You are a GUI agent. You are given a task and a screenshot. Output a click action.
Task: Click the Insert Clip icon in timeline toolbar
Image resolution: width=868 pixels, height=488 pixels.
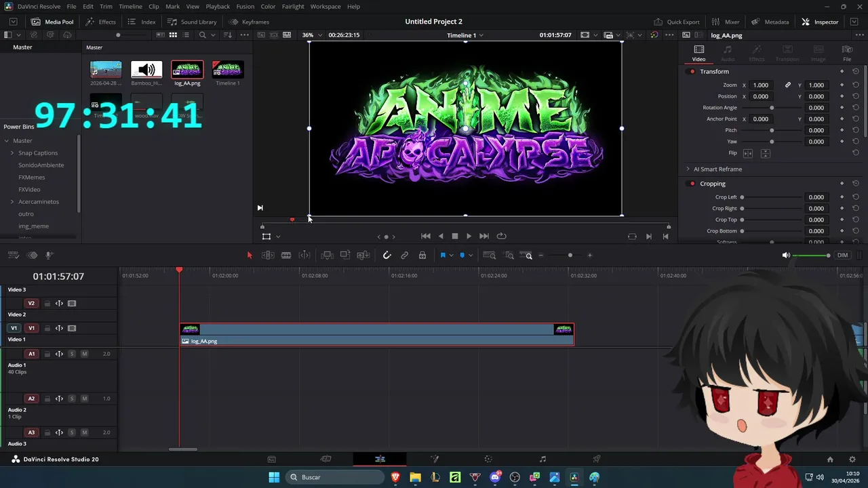pos(327,256)
